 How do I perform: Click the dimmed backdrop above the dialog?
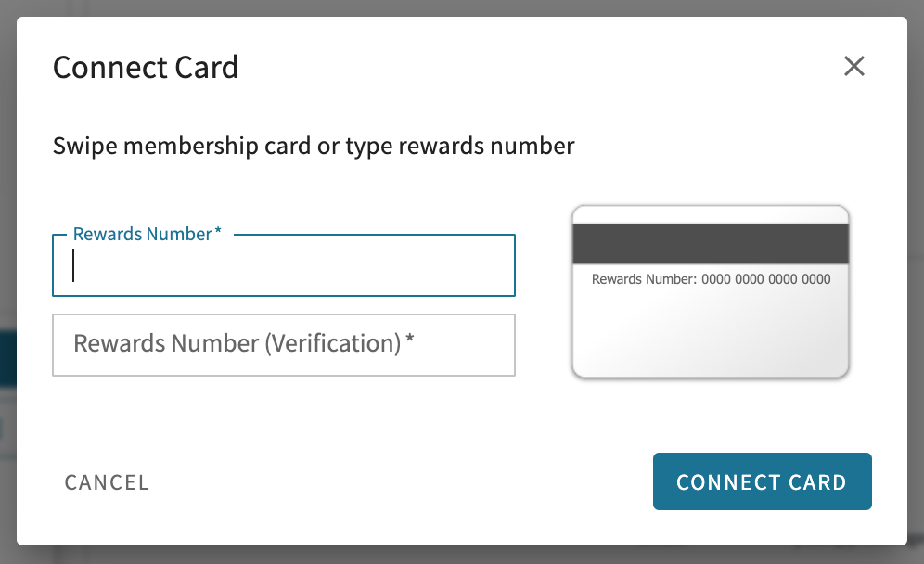pos(462,7)
